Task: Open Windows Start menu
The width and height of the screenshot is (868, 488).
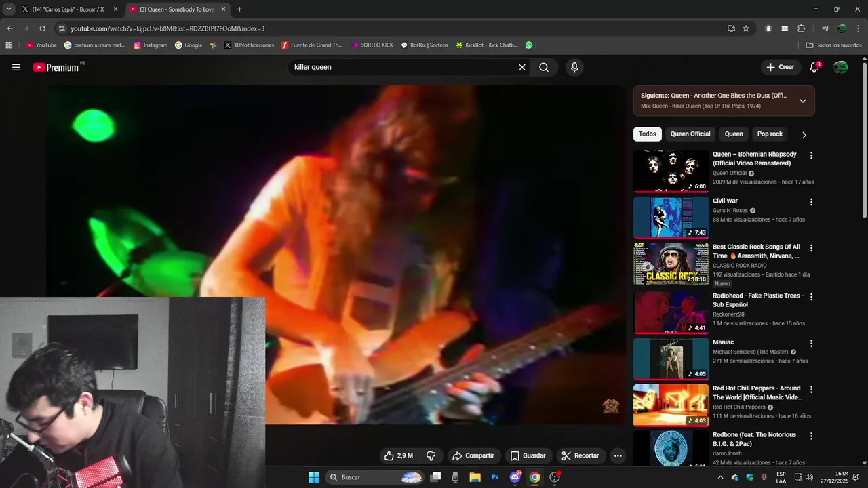Action: point(314,477)
